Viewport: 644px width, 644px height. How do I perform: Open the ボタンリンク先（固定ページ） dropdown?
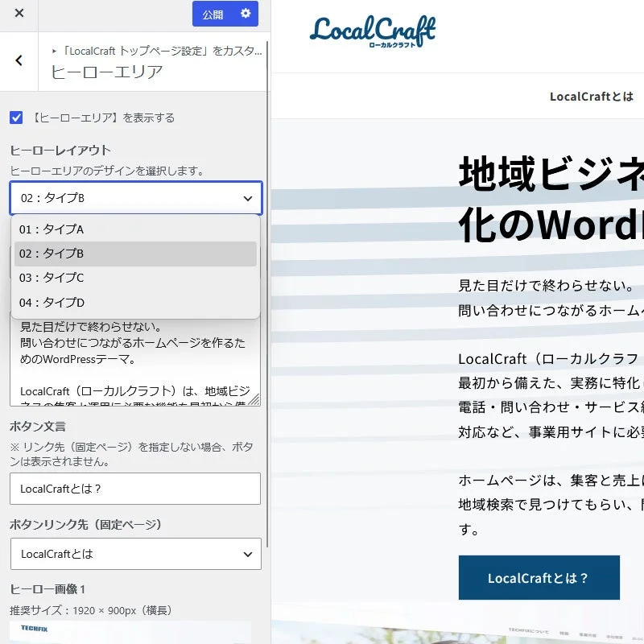[x=136, y=554]
